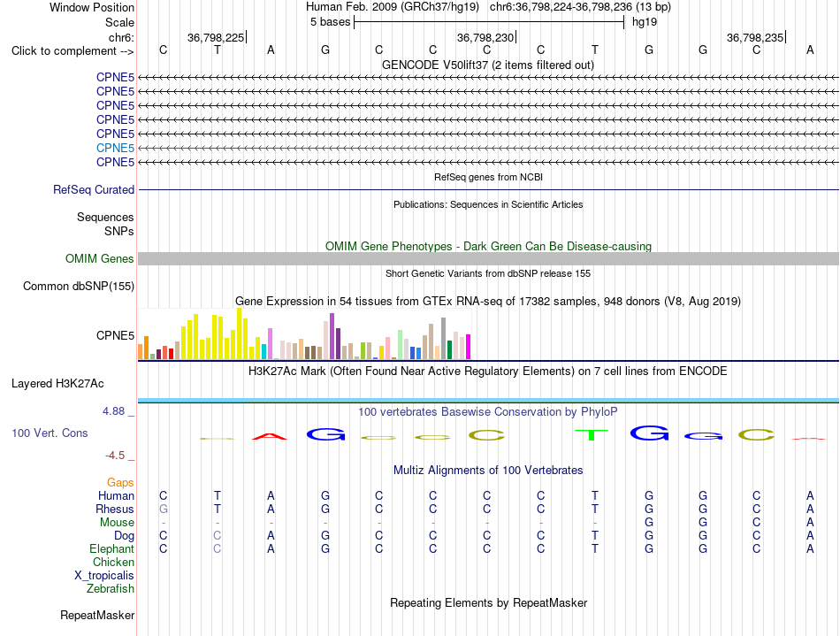Screen dimensions: 840x636
Task: Click the light-blue H3K27Ac signal bar
Action: (x=488, y=400)
